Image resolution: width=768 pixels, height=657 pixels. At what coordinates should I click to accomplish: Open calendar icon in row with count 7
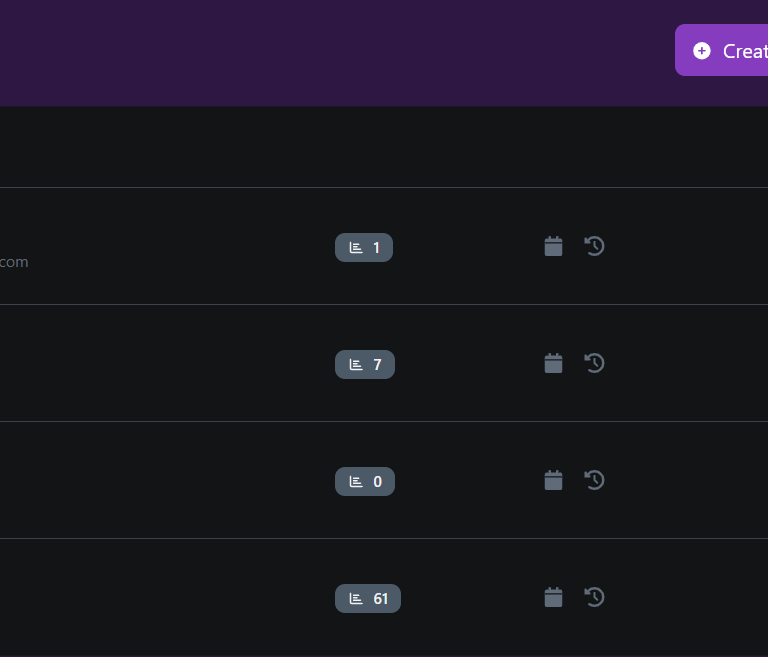(x=553, y=363)
